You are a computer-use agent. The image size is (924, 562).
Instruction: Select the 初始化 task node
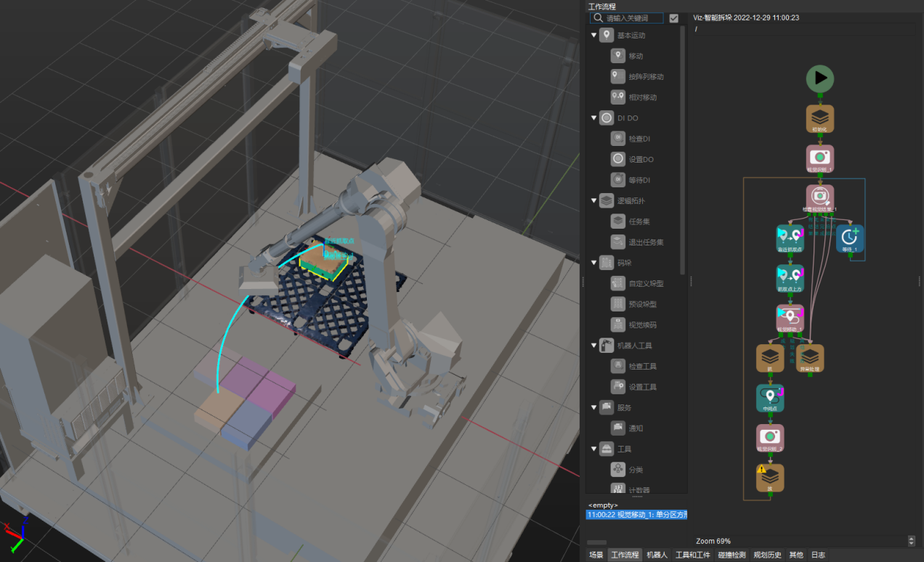coord(819,118)
